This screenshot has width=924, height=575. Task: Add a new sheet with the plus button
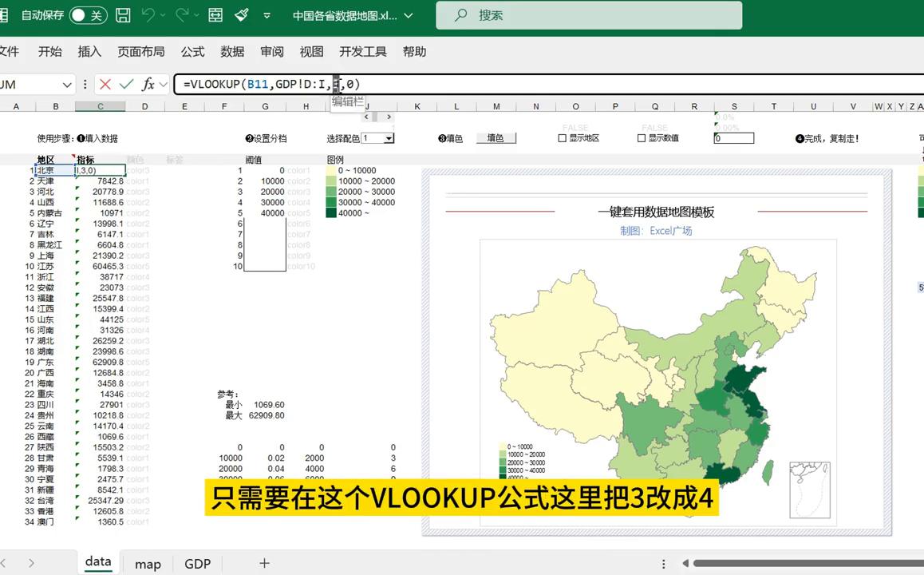[264, 564]
